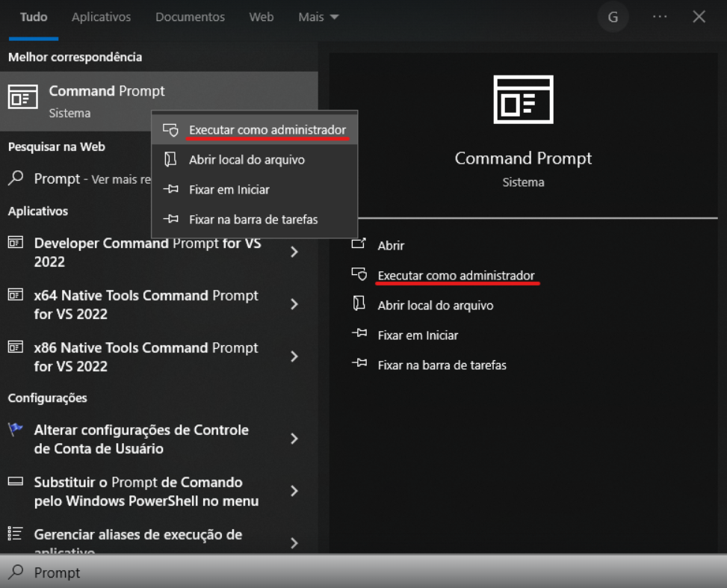Viewport: 727px width, 588px height.
Task: Open Substituir o Prompt de Comando setting
Action: coord(146,492)
